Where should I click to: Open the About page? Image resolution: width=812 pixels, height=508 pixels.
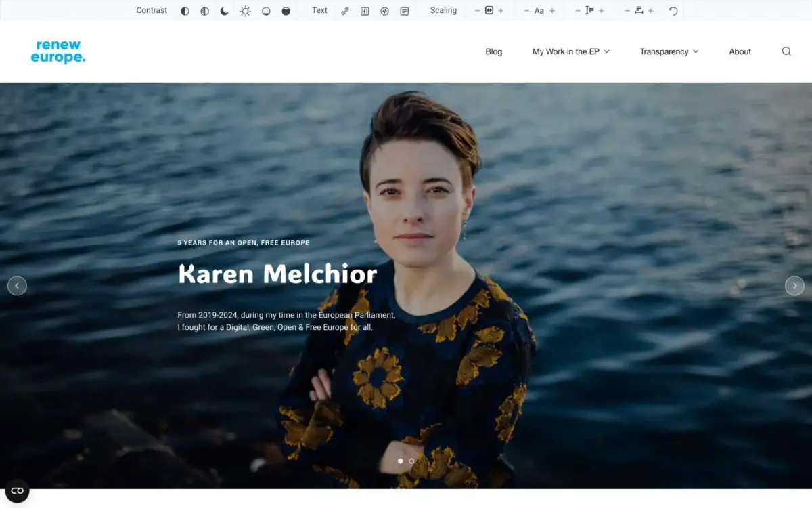[740, 51]
